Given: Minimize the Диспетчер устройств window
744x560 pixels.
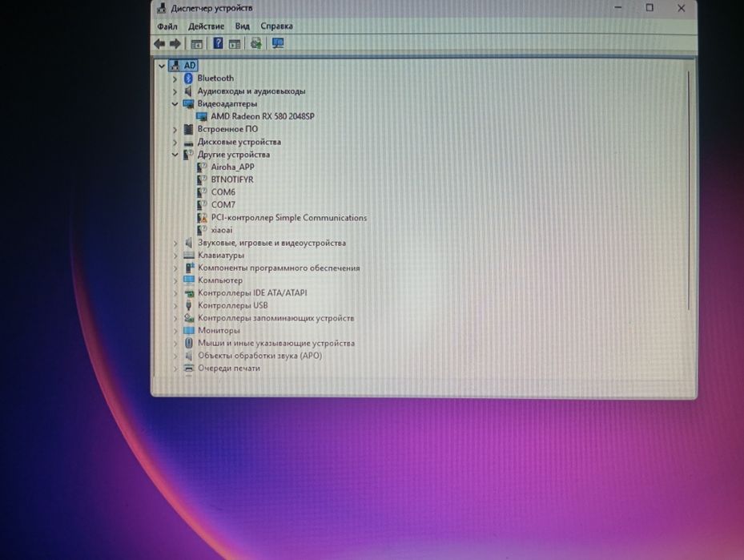Looking at the screenshot, I should [x=618, y=7].
